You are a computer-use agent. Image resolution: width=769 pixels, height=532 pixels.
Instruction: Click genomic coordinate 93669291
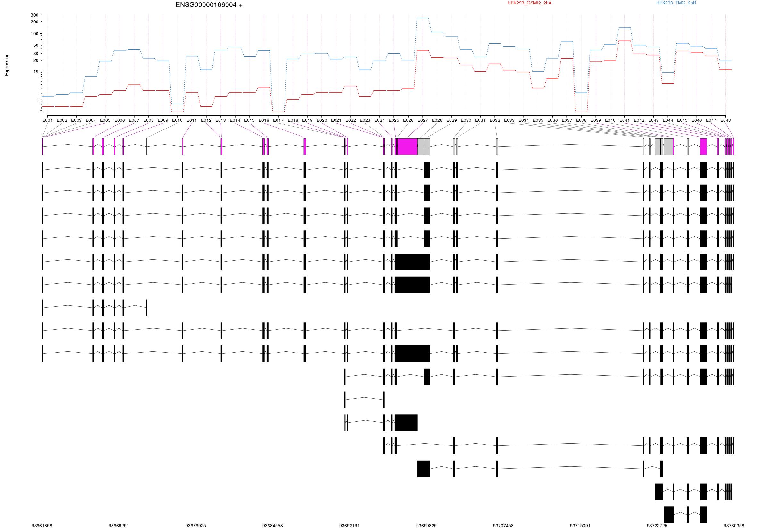[x=119, y=526]
